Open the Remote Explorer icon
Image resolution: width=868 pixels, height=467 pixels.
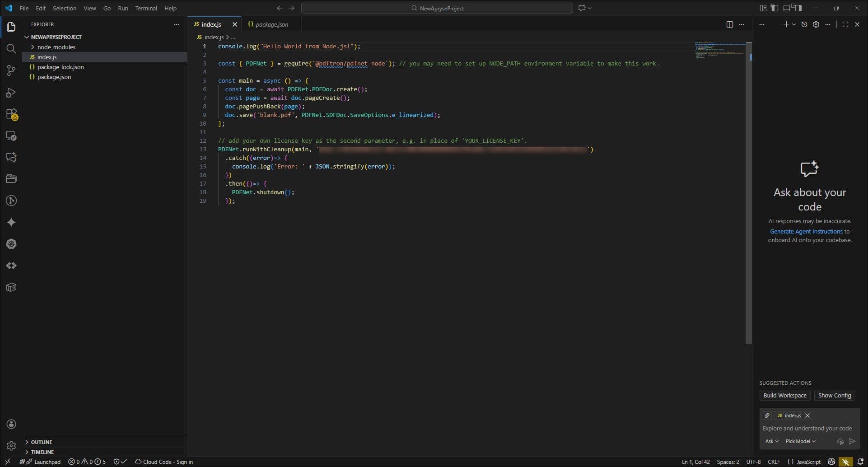(x=11, y=135)
